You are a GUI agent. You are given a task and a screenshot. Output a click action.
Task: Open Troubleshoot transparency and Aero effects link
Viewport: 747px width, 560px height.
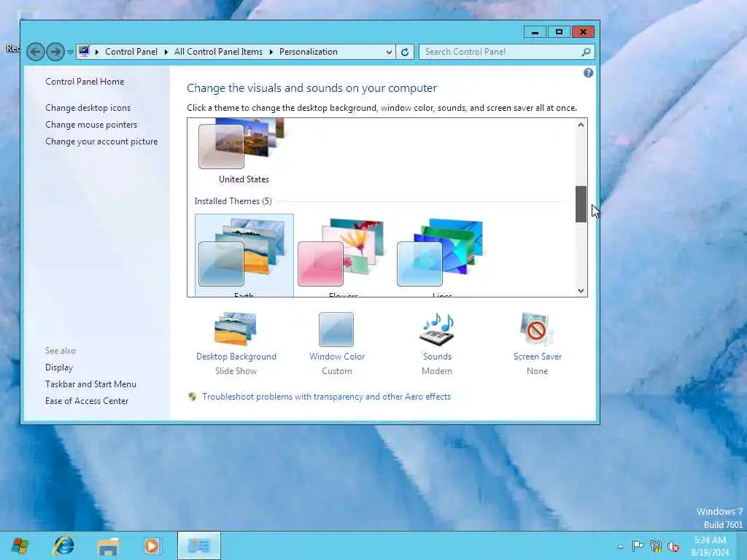point(326,397)
